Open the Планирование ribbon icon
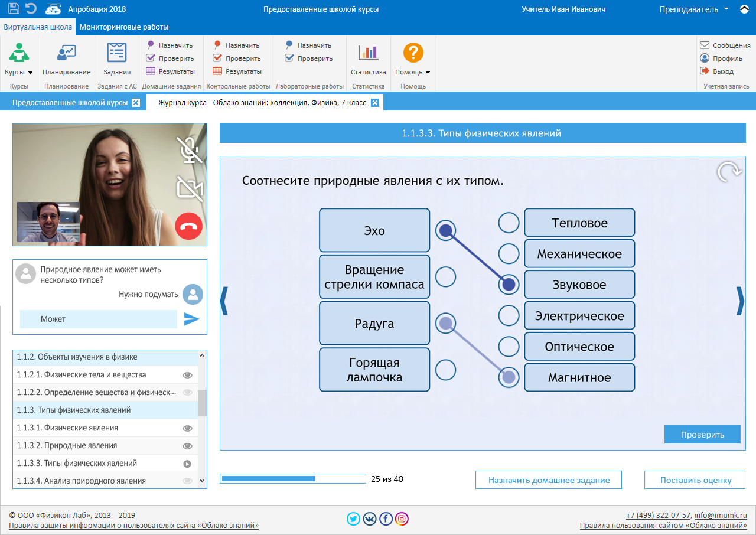756x535 pixels. [66, 53]
